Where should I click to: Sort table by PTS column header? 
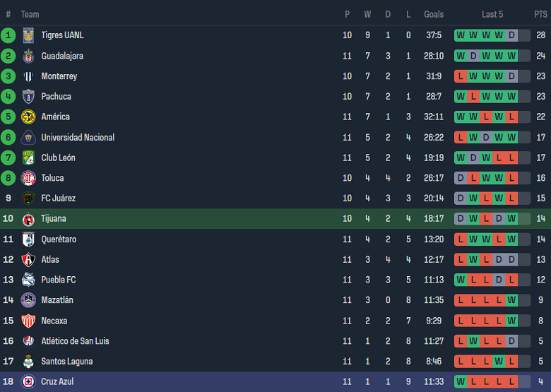click(x=540, y=14)
